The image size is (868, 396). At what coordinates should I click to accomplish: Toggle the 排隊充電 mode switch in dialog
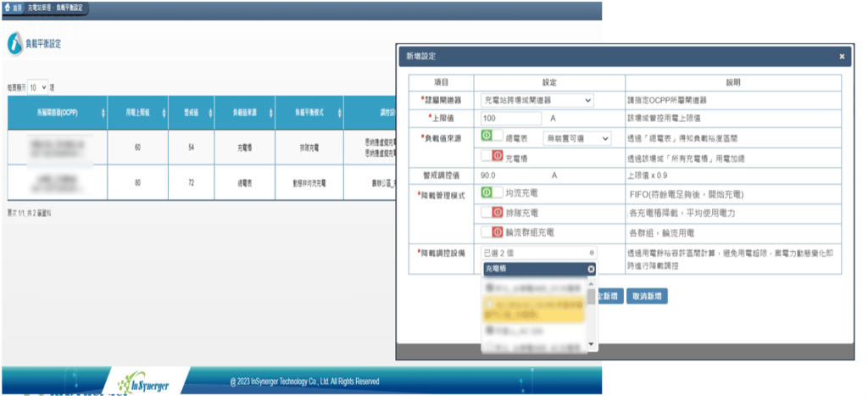(x=492, y=213)
